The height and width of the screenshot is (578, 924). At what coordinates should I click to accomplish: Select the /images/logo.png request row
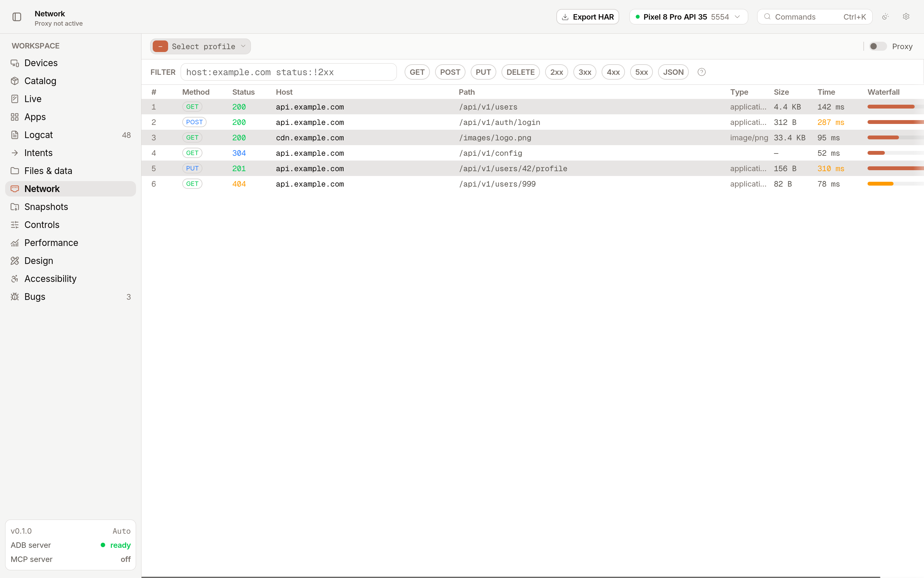coord(532,138)
